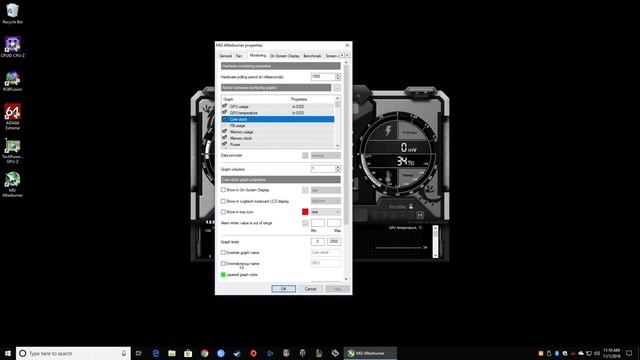Enable Show in On-Screen Display checkbox
Viewport: 640px width, 360px height.
coord(223,190)
